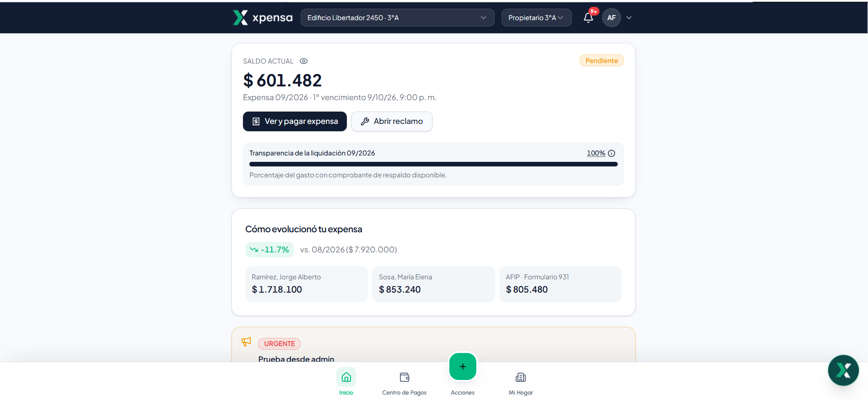Click the Cómo evolucionó tu expensa heading
The width and height of the screenshot is (868, 401).
[303, 229]
